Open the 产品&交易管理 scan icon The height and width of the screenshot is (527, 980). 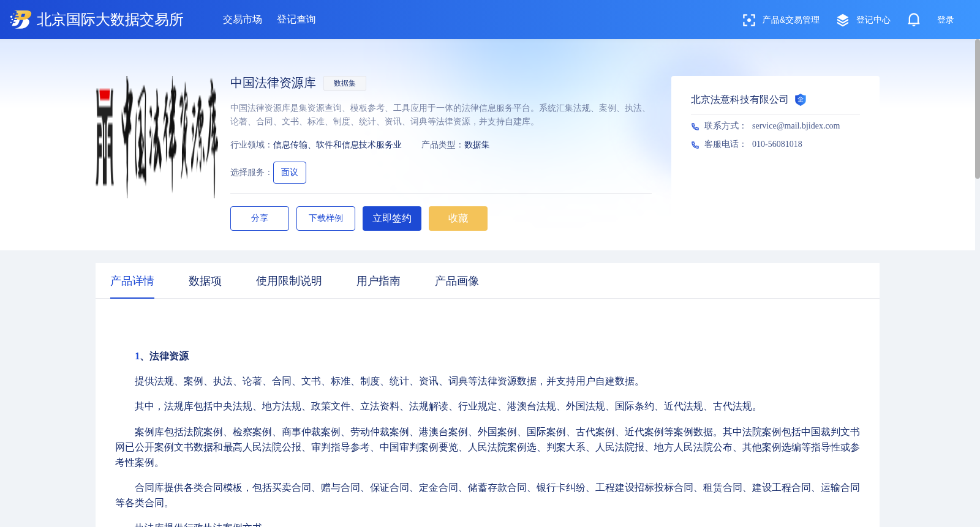pyautogui.click(x=748, y=20)
